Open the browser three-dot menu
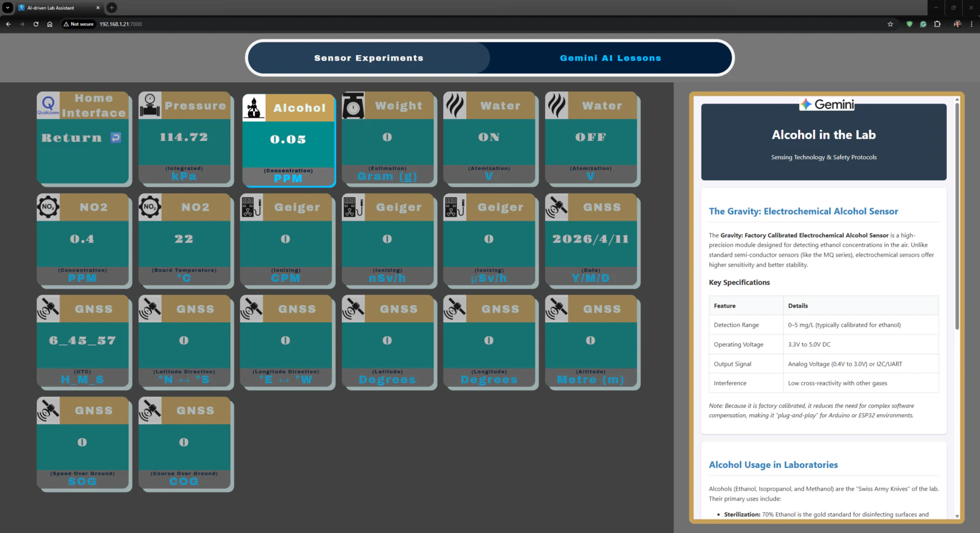980x533 pixels. point(971,25)
